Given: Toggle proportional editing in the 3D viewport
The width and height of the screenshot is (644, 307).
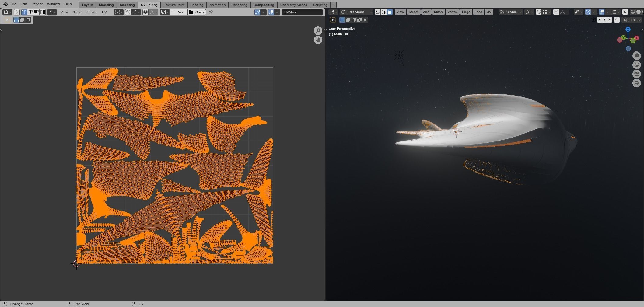Looking at the screenshot, I should pos(556,12).
